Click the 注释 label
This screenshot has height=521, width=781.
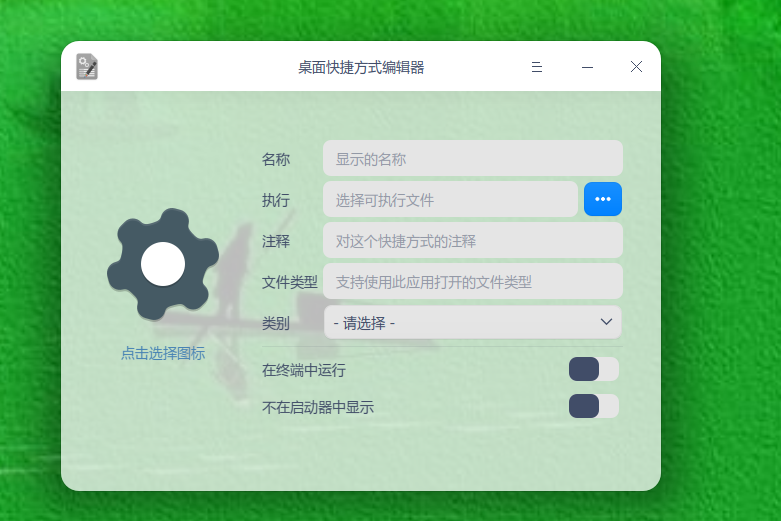pos(276,242)
